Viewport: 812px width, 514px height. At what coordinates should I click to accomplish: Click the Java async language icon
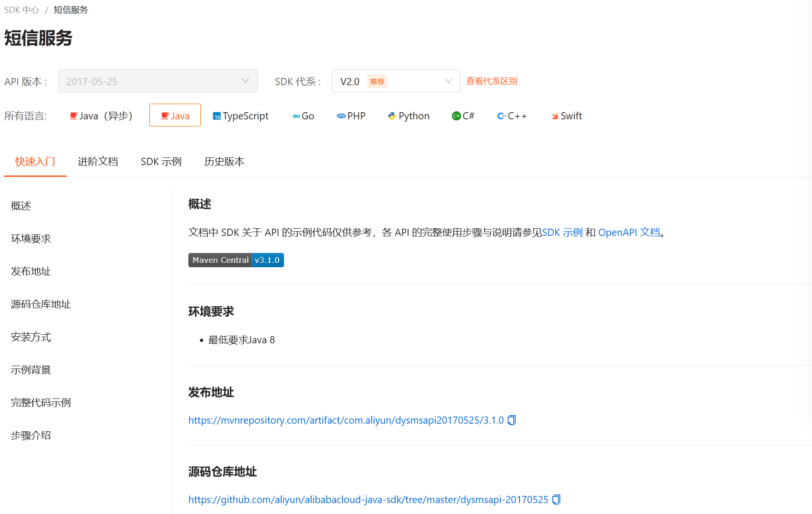(x=73, y=116)
